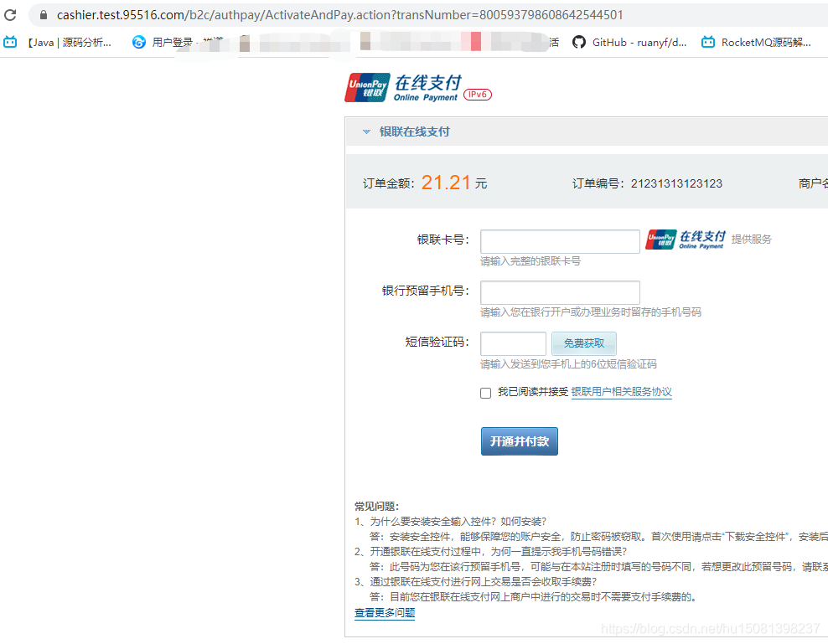Click the 查看更多问题 link
This screenshot has width=828, height=644.
pyautogui.click(x=384, y=613)
